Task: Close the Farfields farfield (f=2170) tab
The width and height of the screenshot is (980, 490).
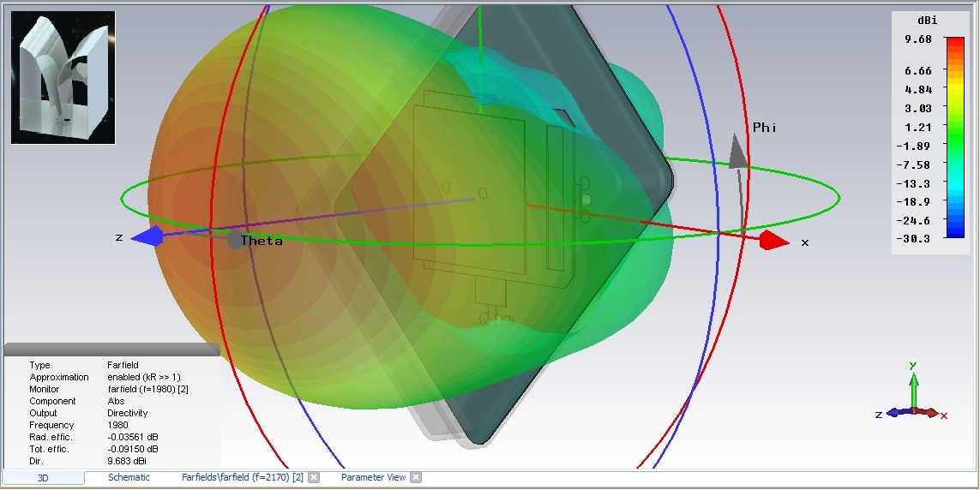Action: [314, 477]
